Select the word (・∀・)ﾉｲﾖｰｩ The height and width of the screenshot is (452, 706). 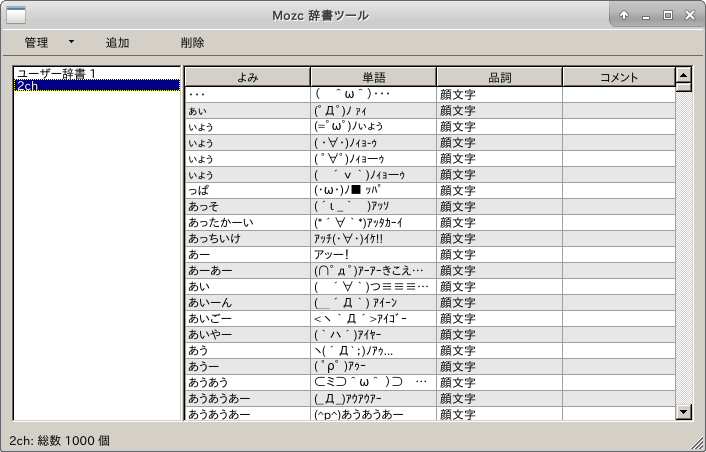[373, 143]
